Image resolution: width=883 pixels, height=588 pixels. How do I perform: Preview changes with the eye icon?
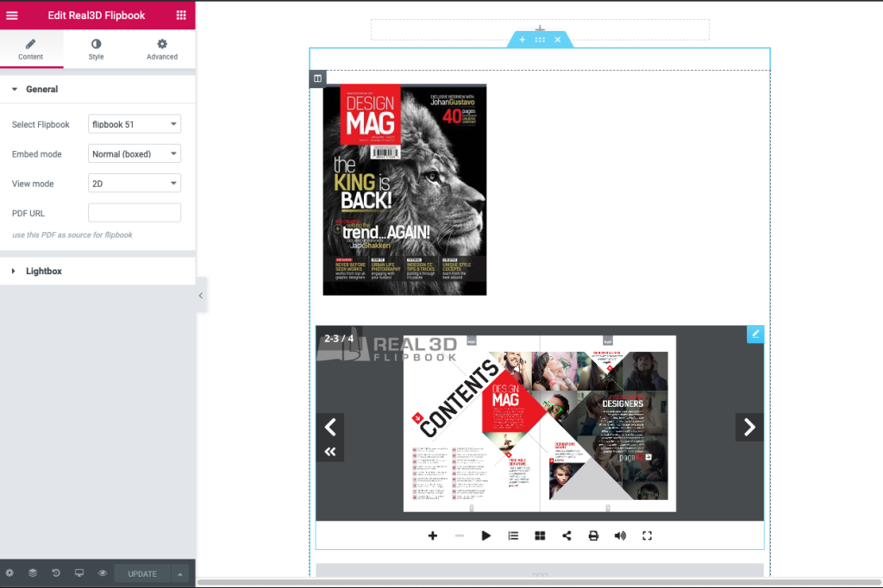(102, 572)
